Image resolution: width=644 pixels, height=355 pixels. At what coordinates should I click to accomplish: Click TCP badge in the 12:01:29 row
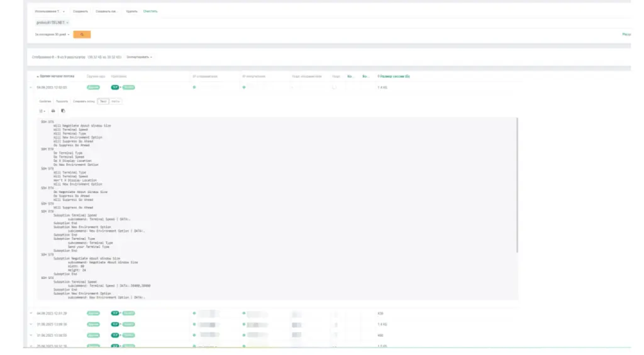[115, 313]
